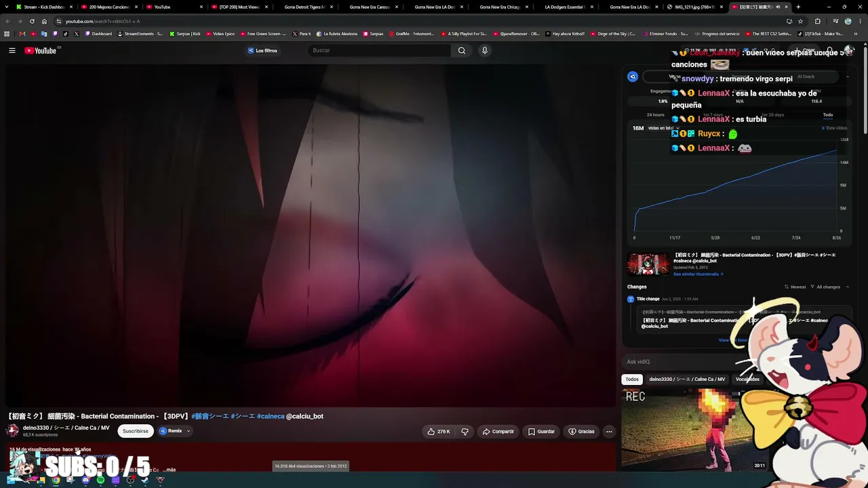
Task: Reload the page in Chrome
Action: point(32,21)
